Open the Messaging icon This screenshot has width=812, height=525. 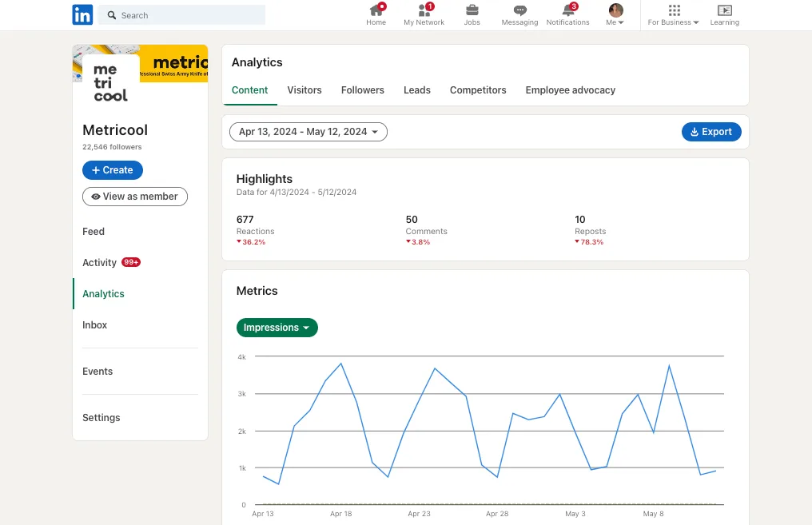point(520,10)
